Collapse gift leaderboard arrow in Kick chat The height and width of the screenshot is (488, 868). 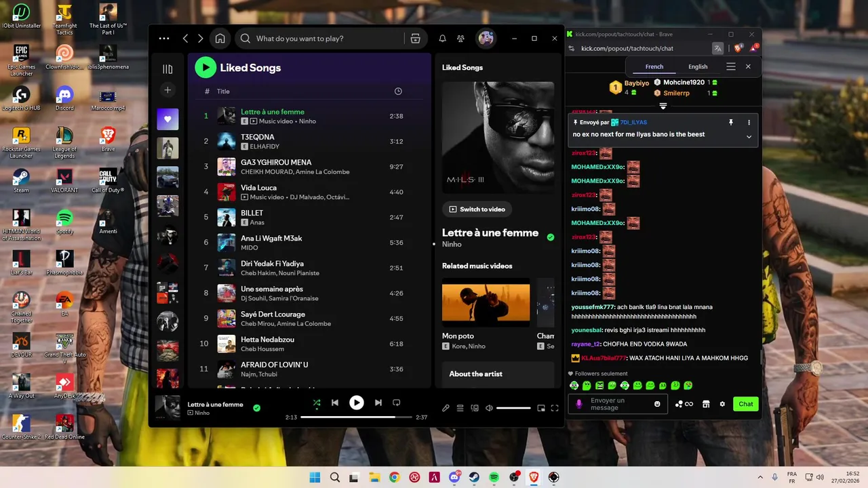(663, 106)
